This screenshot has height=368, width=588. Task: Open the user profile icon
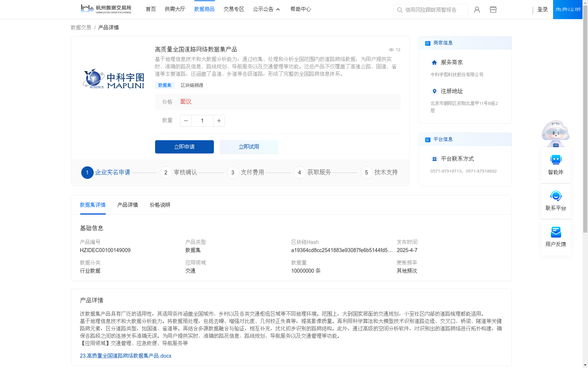(x=477, y=10)
